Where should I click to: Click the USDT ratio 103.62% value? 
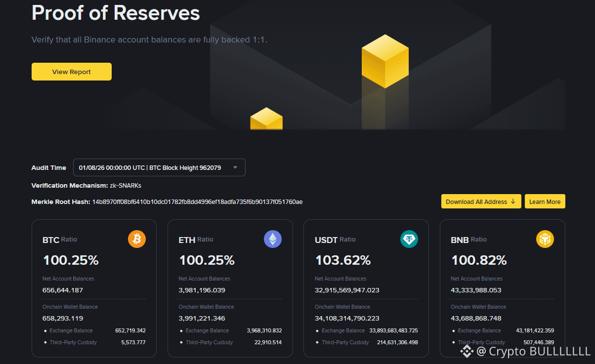click(343, 260)
